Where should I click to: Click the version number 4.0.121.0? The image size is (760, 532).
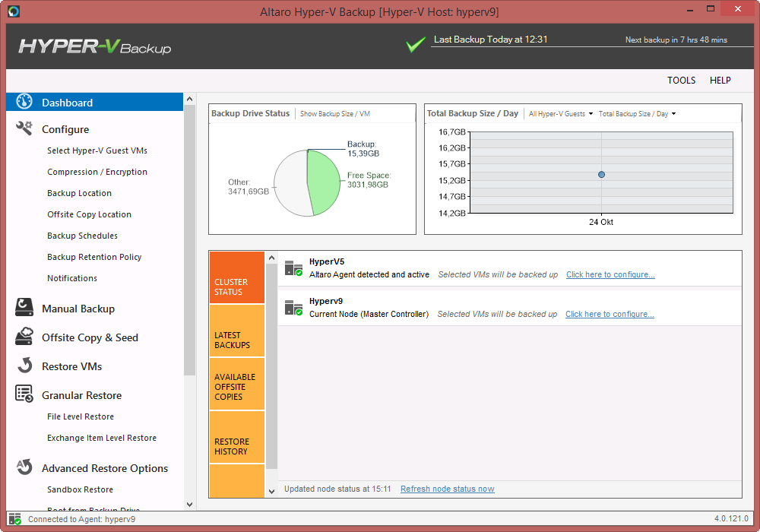(x=731, y=518)
